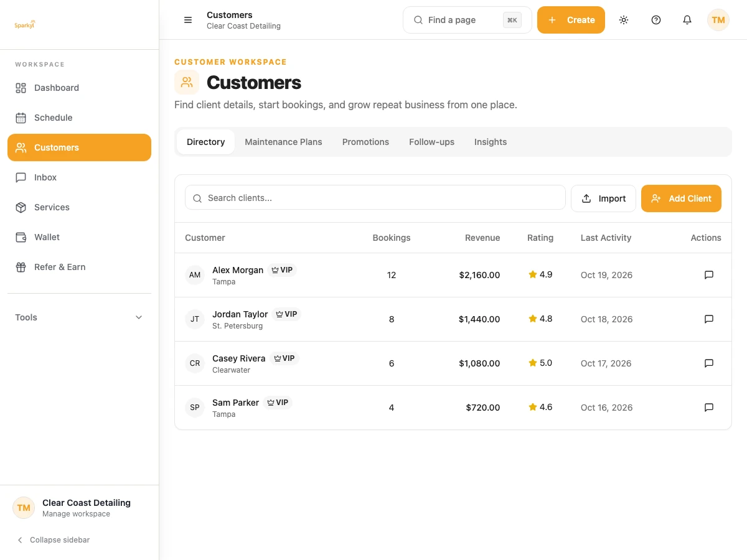Image resolution: width=747 pixels, height=560 pixels.
Task: Message Alex Morgan via chat icon
Action: [708, 275]
